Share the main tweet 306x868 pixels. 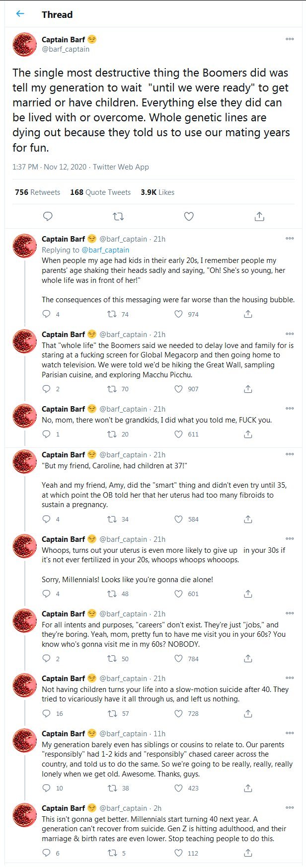pyautogui.click(x=259, y=216)
